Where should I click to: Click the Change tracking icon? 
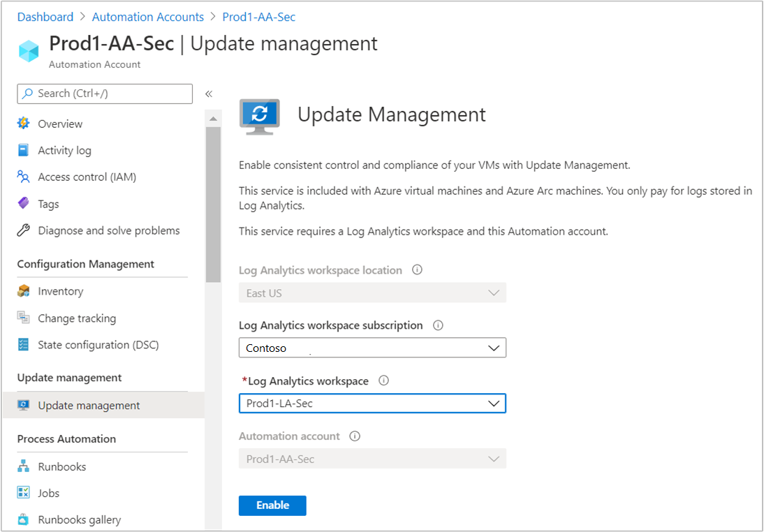pyautogui.click(x=23, y=318)
